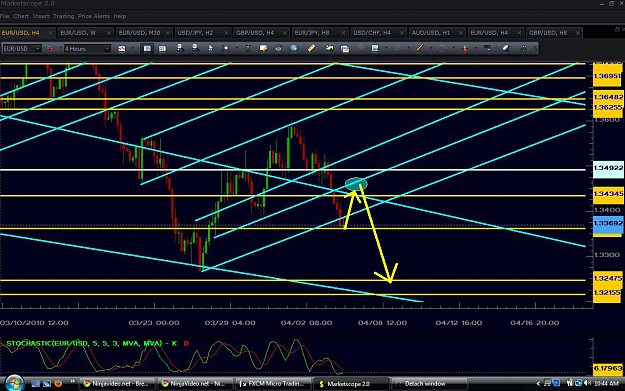Select the orange line drawing tool
The width and height of the screenshot is (625, 391).
[420, 48]
